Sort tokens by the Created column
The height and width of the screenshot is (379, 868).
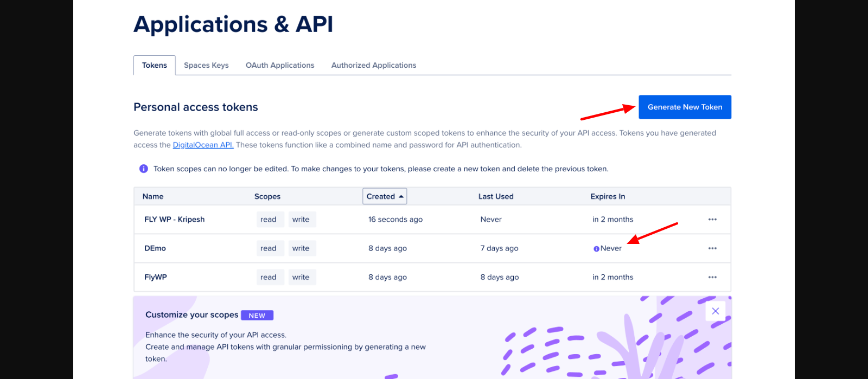pos(385,196)
